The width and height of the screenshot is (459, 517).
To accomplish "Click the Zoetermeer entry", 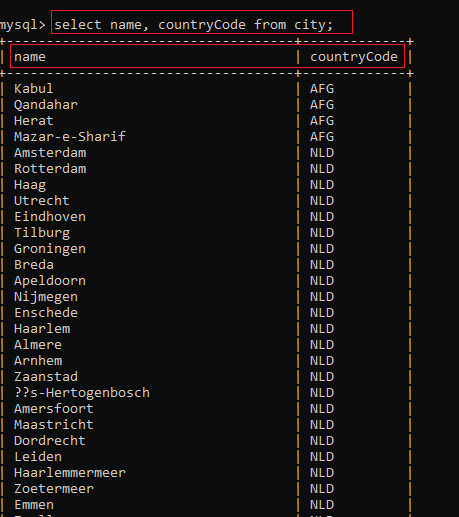I will [54, 489].
